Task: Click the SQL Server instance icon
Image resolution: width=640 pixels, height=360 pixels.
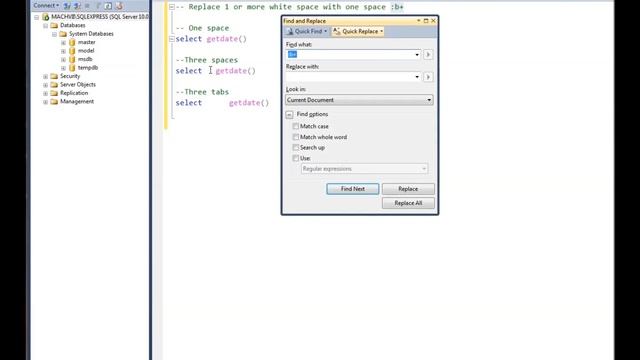Action: [x=46, y=17]
